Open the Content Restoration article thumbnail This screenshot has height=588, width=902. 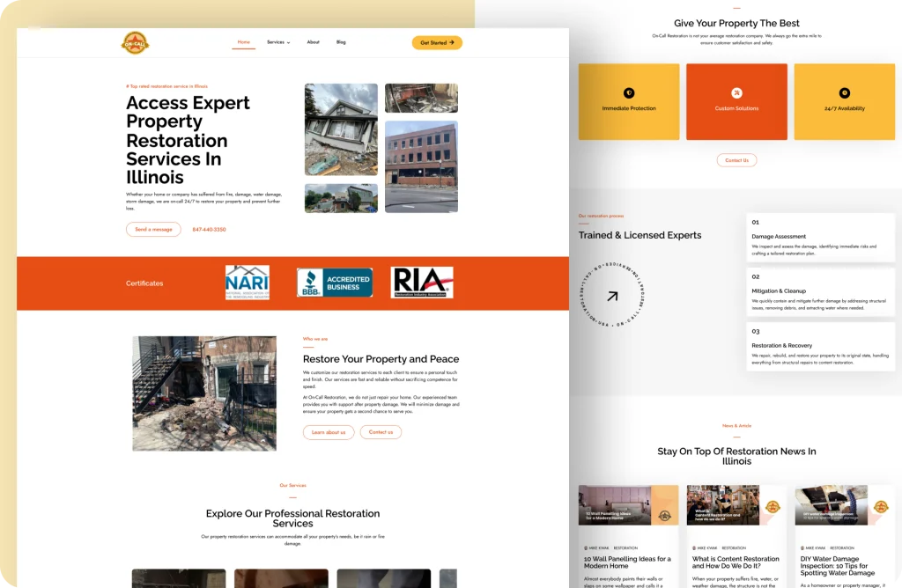click(x=737, y=505)
